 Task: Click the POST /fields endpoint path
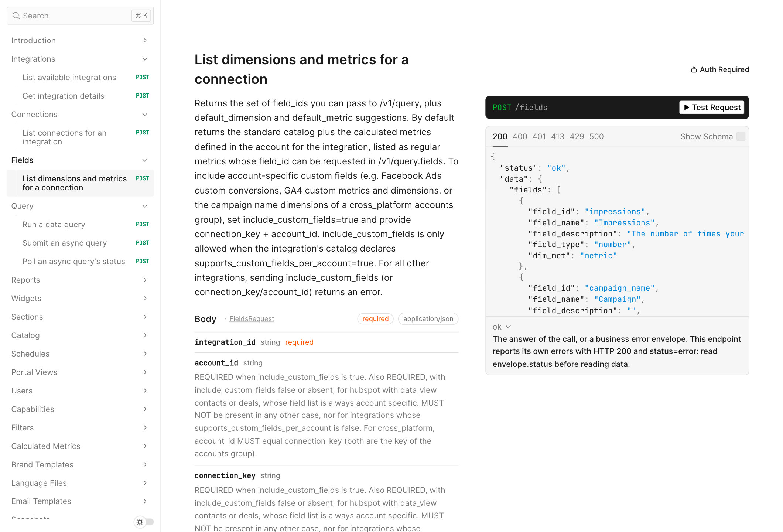520,108
